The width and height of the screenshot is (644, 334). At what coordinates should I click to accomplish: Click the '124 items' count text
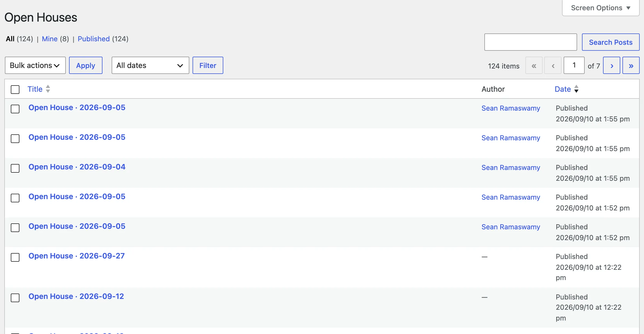[503, 66]
